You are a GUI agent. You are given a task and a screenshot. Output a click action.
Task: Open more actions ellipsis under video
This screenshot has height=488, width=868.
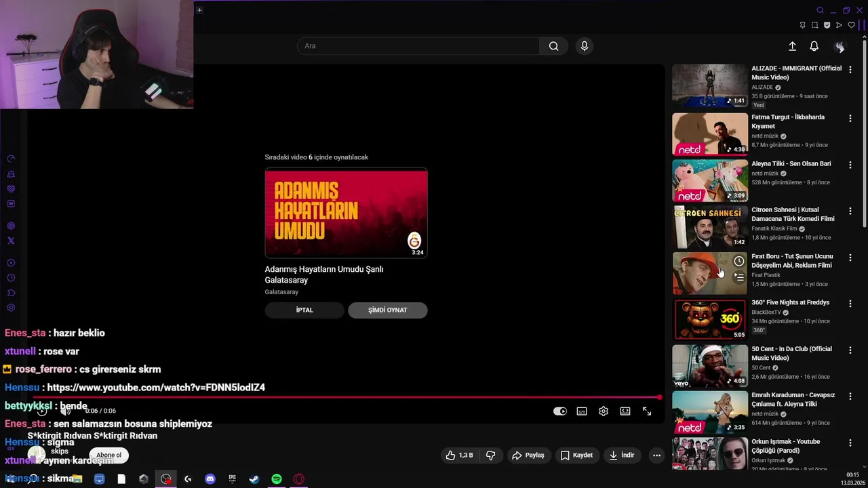(656, 455)
